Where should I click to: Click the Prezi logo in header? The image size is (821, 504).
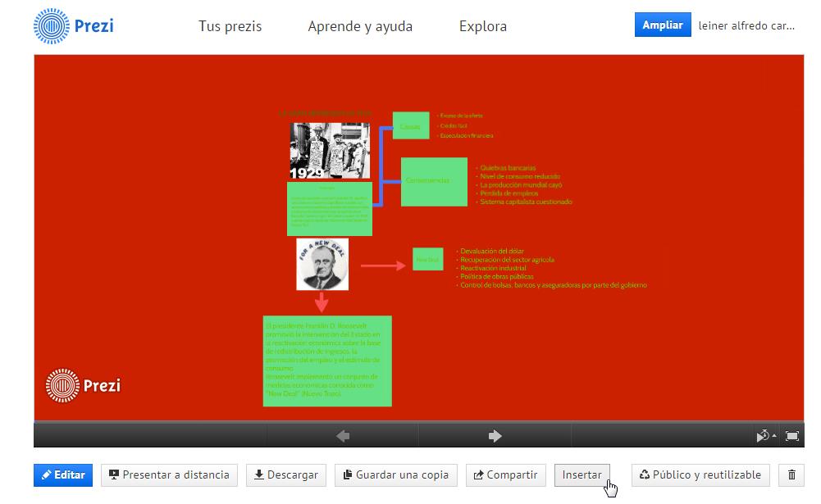coord(74,25)
